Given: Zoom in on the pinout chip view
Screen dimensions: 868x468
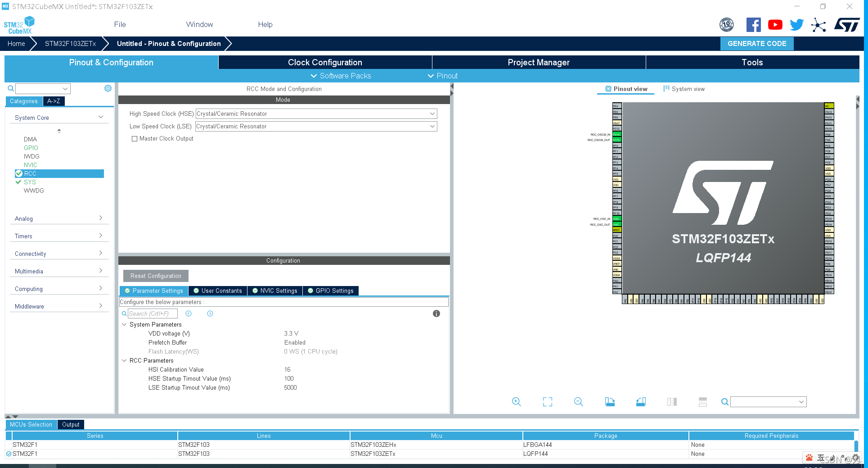Looking at the screenshot, I should (x=517, y=402).
